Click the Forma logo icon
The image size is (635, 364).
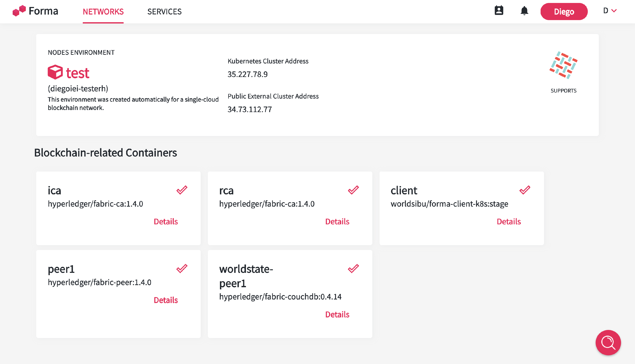point(19,11)
